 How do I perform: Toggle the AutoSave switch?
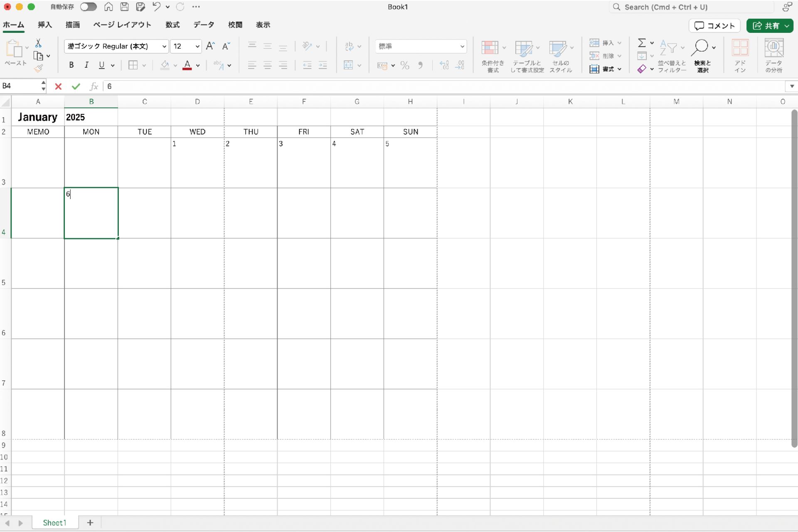[88, 7]
